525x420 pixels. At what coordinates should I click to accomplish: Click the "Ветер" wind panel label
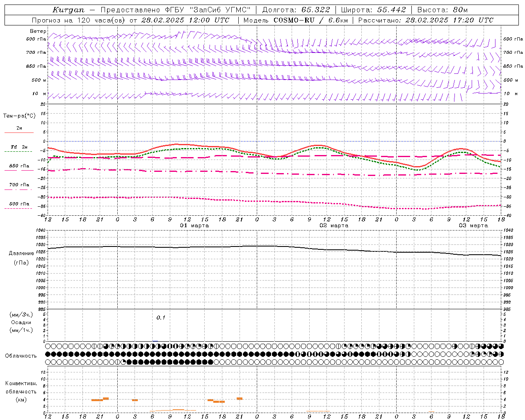click(38, 31)
